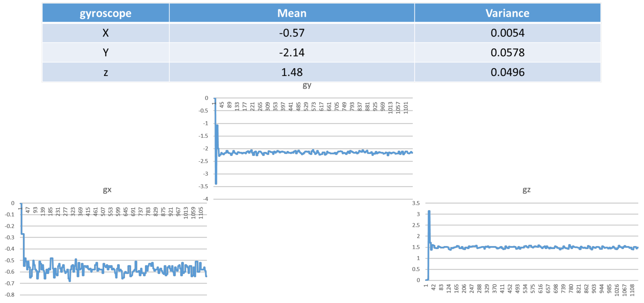Select the Y row label cell

pos(106,52)
